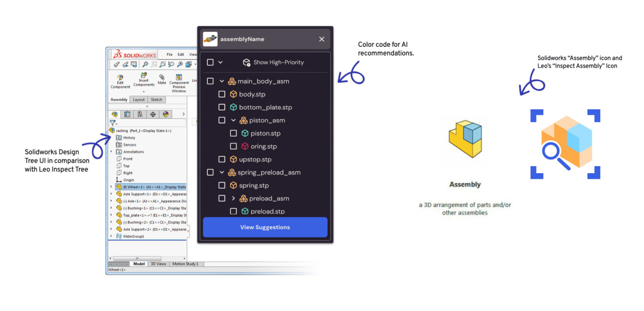Collapse the main_body_asm node
644x311 pixels.
(x=222, y=81)
